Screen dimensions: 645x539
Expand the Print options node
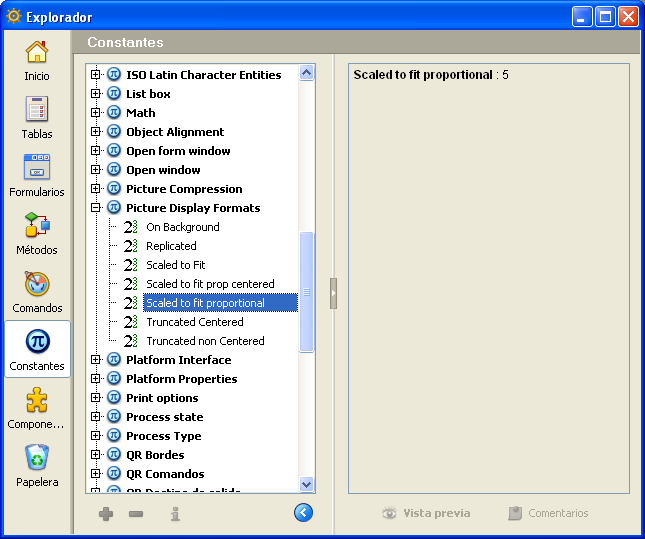click(x=96, y=398)
